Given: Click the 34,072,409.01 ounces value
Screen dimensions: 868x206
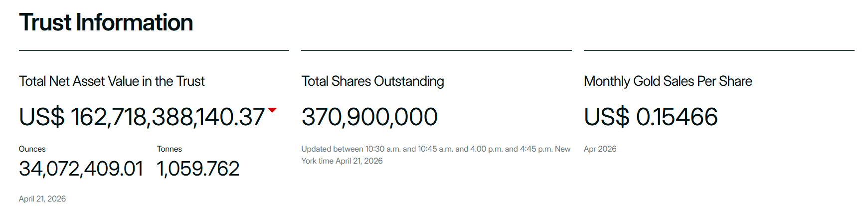Looking at the screenshot, I should click(81, 169).
